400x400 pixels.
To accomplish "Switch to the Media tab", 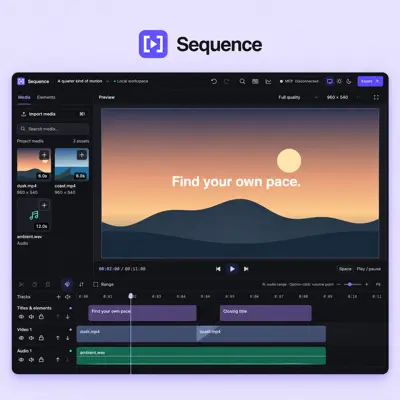I will pos(24,97).
